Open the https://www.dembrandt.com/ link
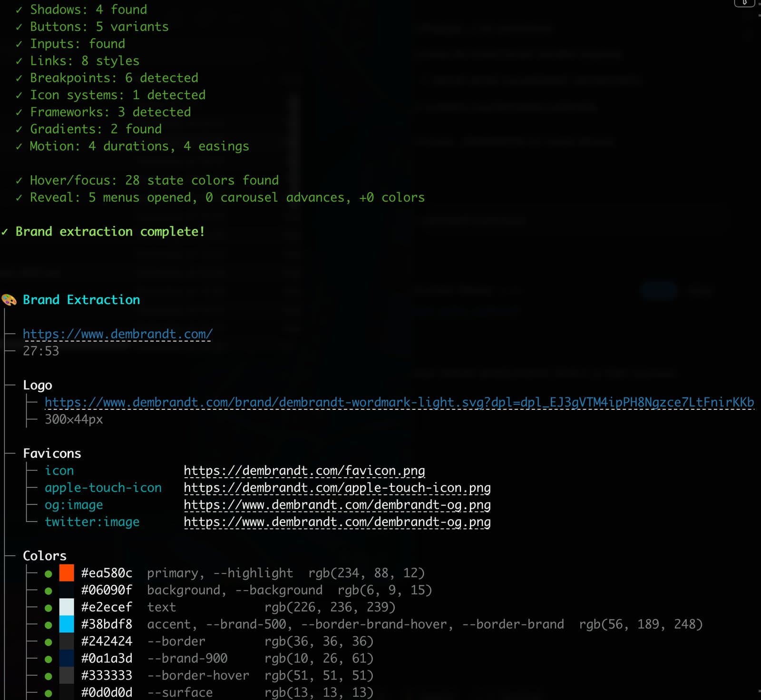The height and width of the screenshot is (700, 761). click(x=117, y=334)
